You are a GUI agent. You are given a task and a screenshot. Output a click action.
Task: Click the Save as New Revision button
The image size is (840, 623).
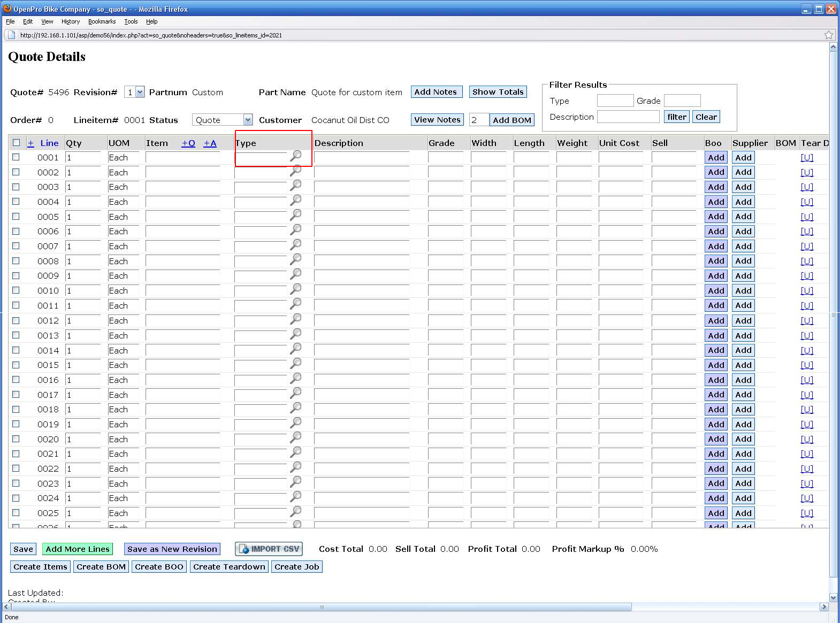[172, 549]
